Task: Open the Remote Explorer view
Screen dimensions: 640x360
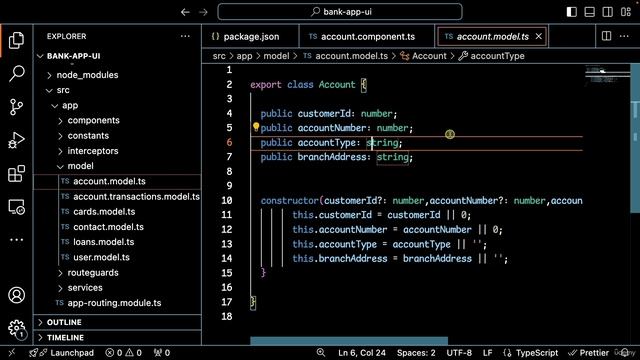Action: [x=16, y=207]
